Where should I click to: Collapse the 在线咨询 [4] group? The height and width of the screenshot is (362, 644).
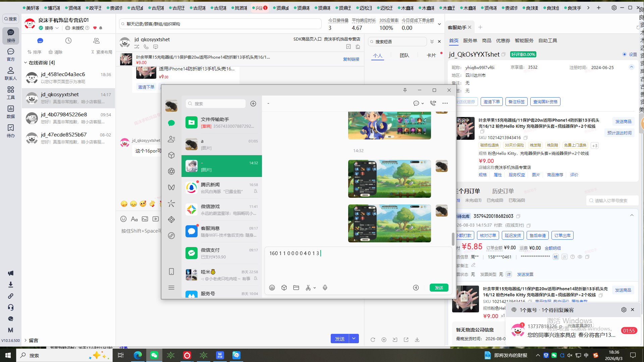pyautogui.click(x=25, y=63)
